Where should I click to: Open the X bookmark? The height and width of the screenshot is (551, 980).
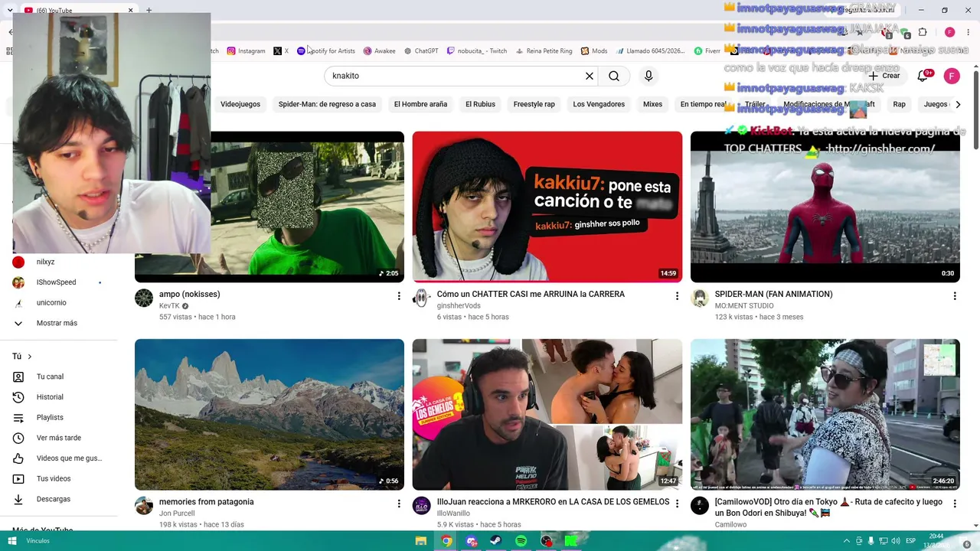click(x=281, y=51)
